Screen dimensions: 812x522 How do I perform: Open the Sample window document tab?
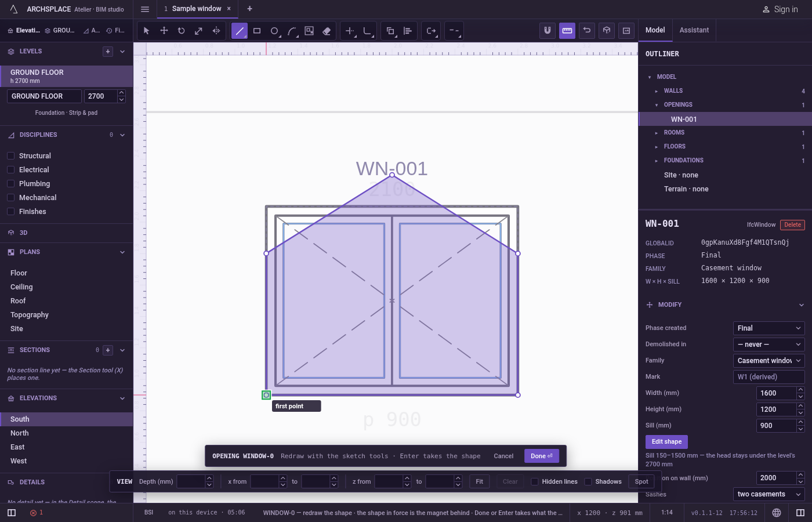click(x=197, y=9)
